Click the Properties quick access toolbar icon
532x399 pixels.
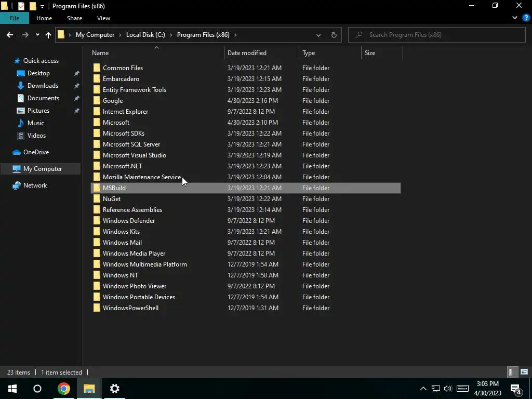21,6
